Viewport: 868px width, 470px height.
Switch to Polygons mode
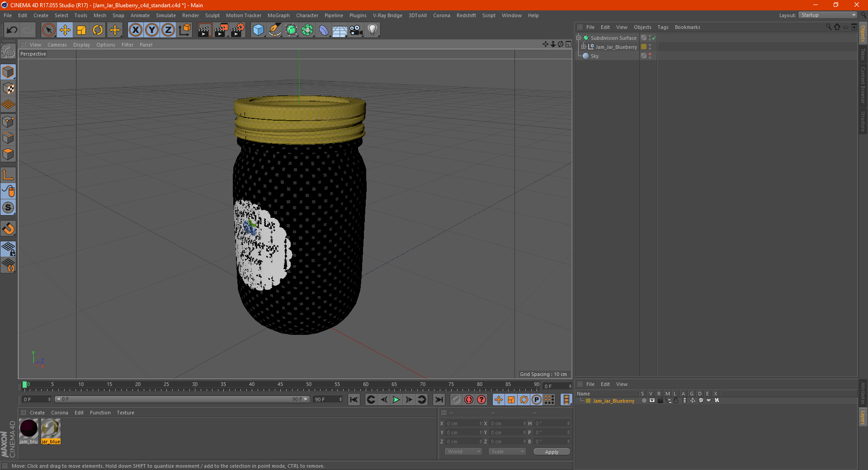tap(8, 154)
